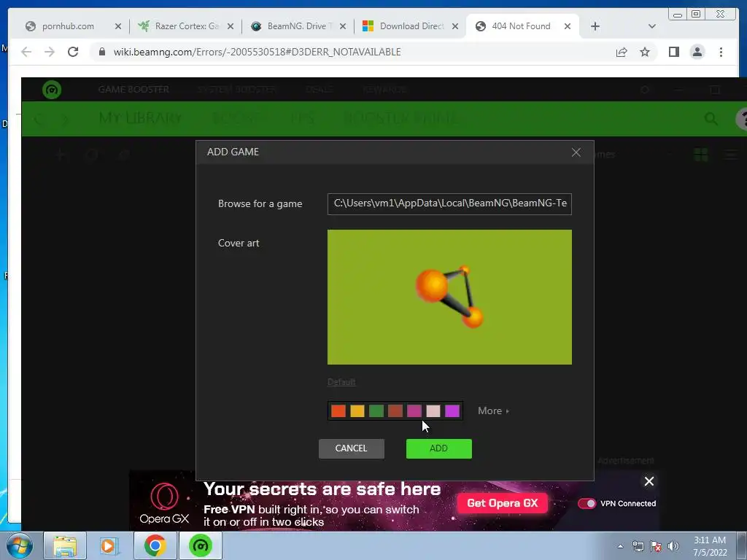Open Windows Explorer from the taskbar
The height and width of the screenshot is (560, 747).
point(65,545)
